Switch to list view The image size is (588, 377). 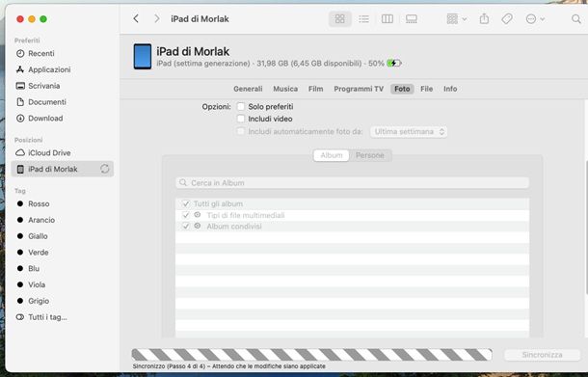pos(363,18)
